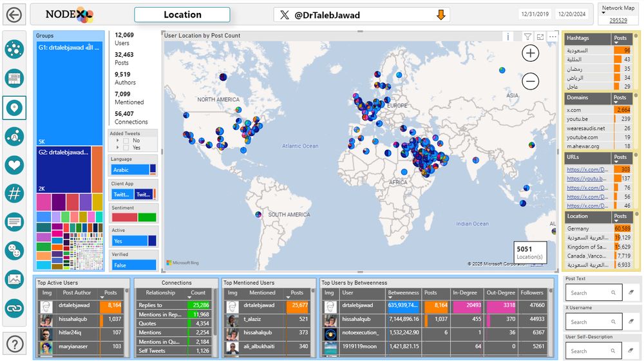The image size is (644, 362).
Task: Click the orange down arrow icon
Action: [440, 15]
